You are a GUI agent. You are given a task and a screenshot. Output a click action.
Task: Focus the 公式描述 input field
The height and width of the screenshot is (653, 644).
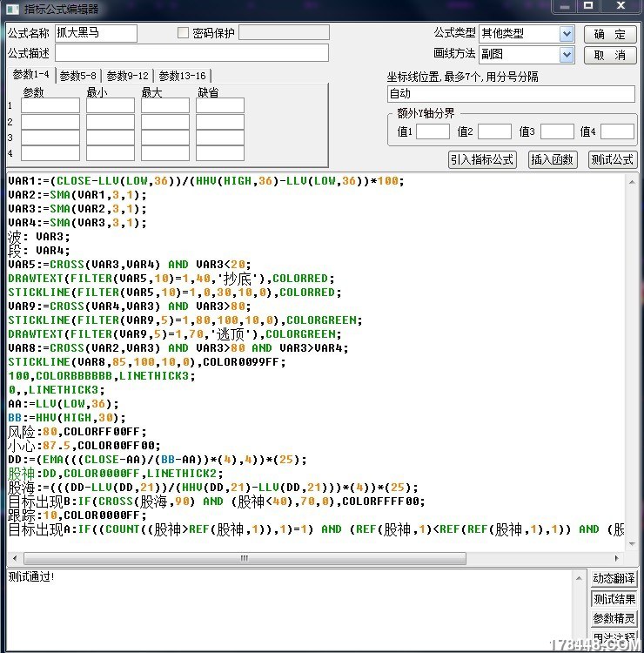[191, 53]
